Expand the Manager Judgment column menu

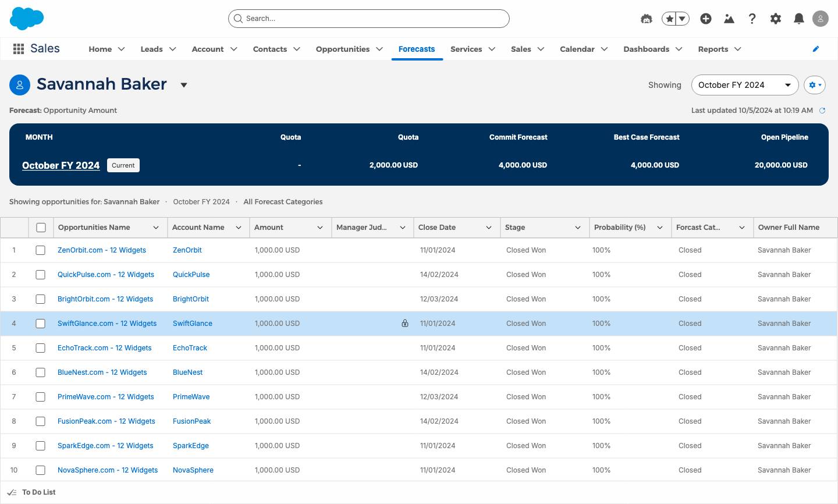tap(403, 228)
